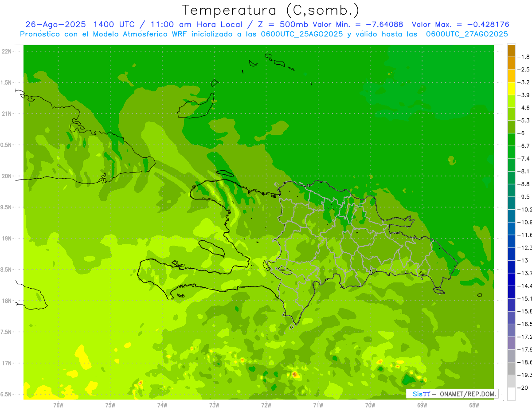Viewport: 532px width, 411px height.
Task: Click the '1400 UTC' time text
Action: (113, 24)
